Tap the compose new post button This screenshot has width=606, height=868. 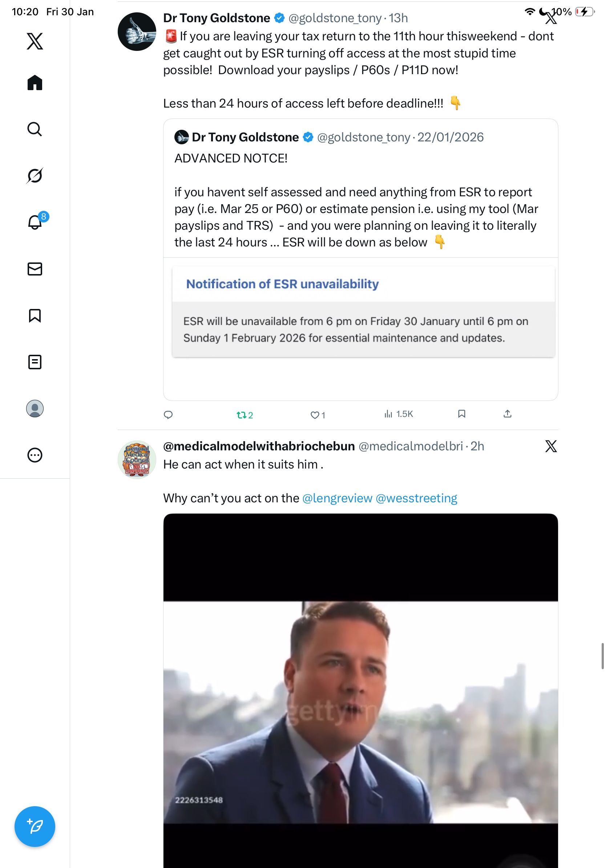tap(35, 826)
